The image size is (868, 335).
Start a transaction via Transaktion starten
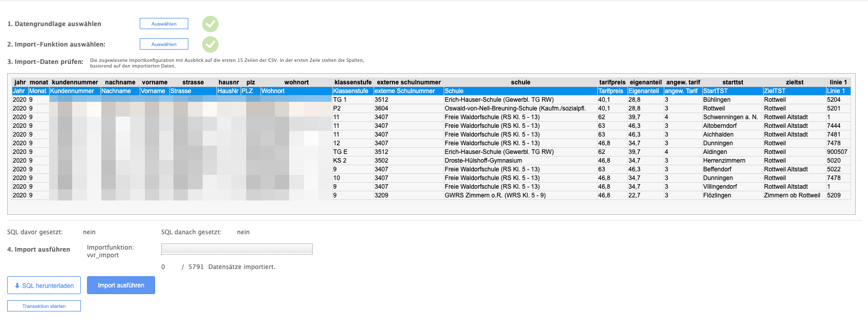[x=44, y=306]
